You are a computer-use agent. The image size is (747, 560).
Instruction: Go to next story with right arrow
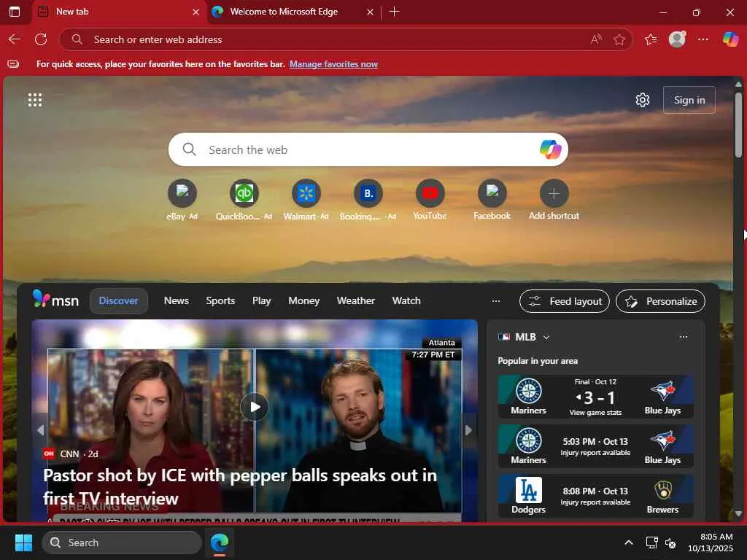point(468,430)
